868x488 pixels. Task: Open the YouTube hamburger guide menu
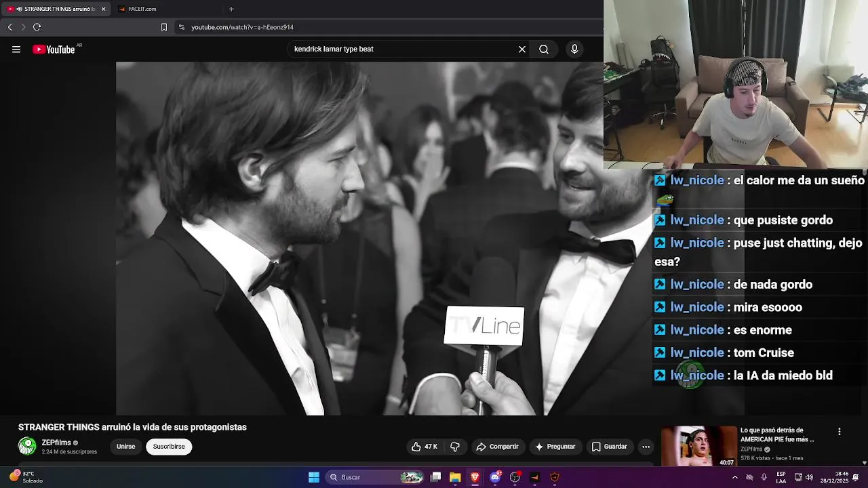[x=16, y=49]
